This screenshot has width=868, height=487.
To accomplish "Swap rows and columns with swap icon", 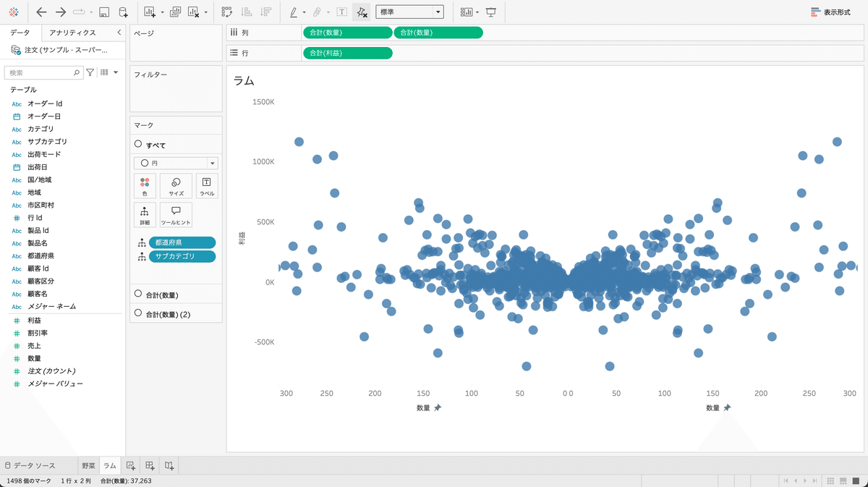I will (227, 12).
